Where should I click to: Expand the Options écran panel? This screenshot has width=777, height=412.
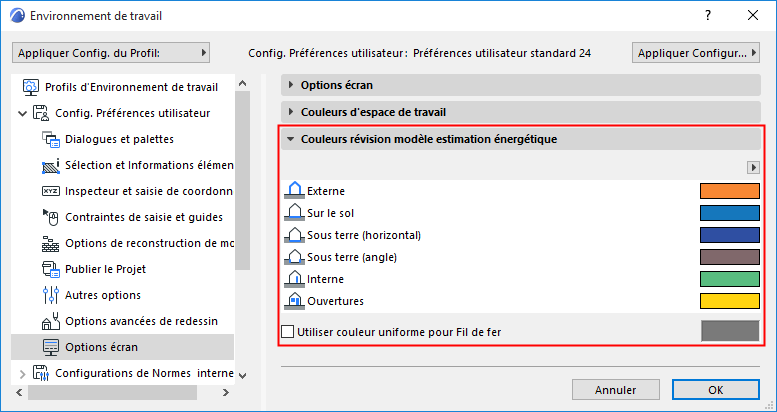click(292, 85)
